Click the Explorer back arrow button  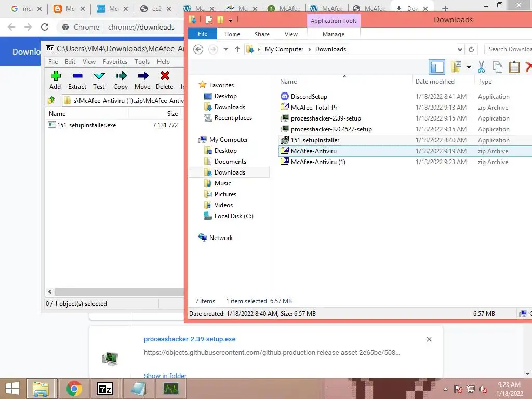point(198,49)
